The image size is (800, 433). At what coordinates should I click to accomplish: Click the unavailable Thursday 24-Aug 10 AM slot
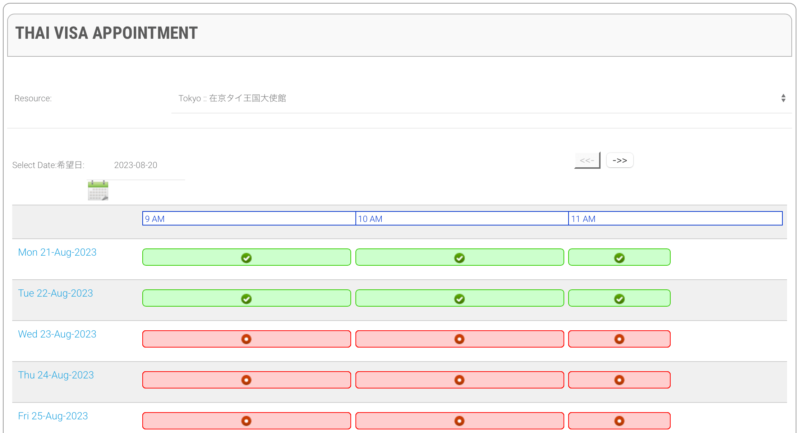point(459,380)
